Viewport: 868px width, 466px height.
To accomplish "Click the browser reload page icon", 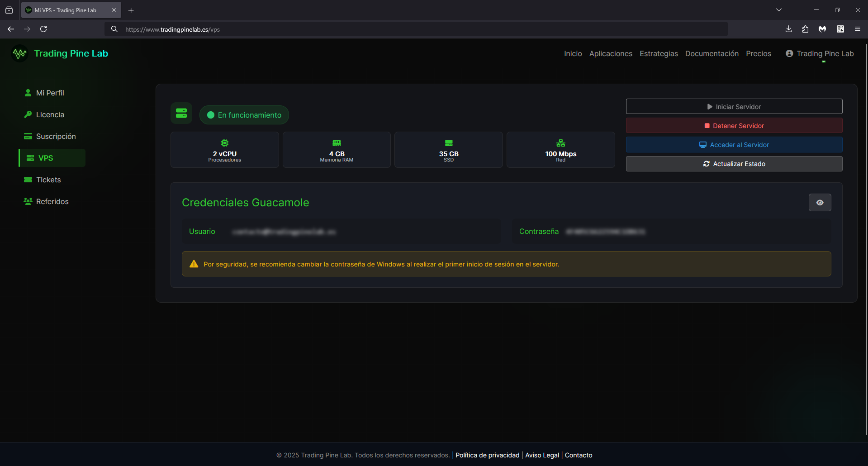I will click(43, 29).
